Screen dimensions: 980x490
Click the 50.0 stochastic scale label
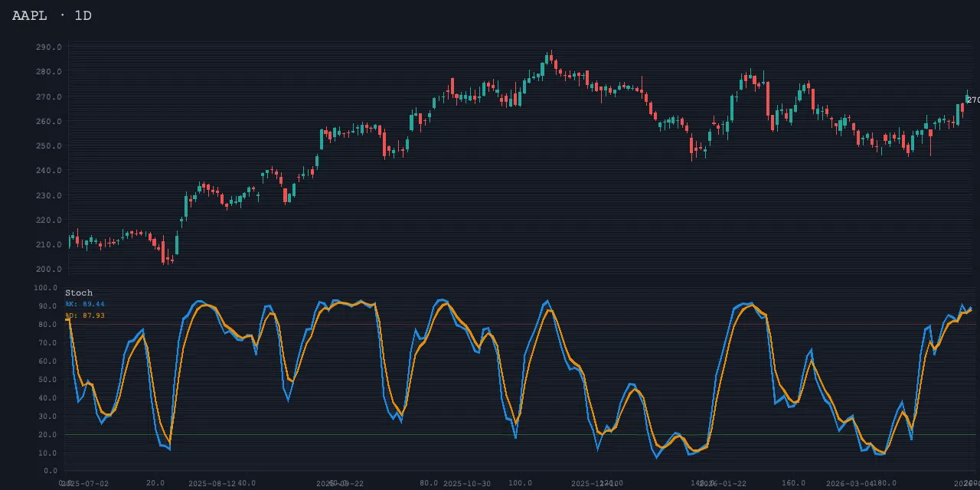48,380
